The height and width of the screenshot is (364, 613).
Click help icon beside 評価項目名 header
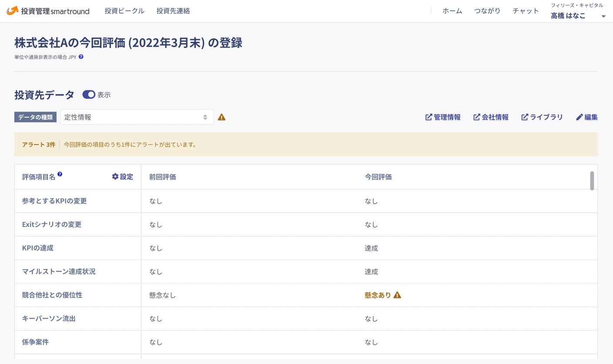pos(60,174)
